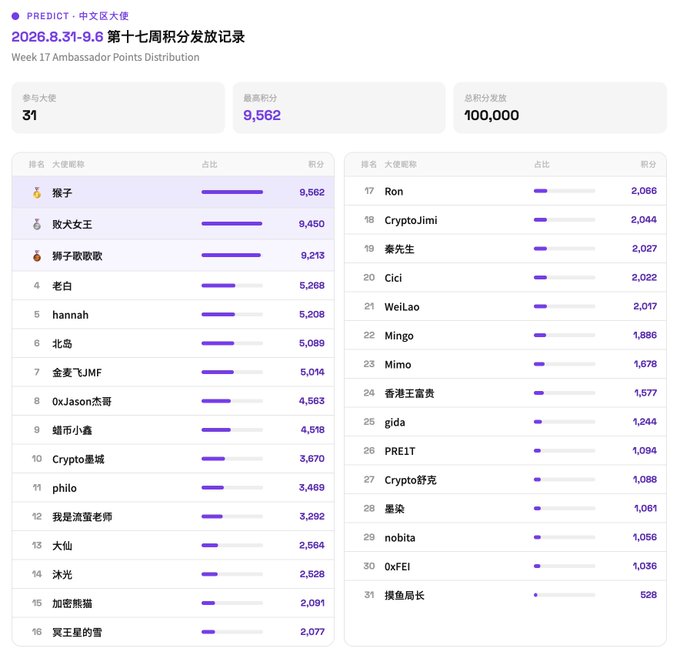Click the purple dot next to PREDICT

[x=16, y=16]
